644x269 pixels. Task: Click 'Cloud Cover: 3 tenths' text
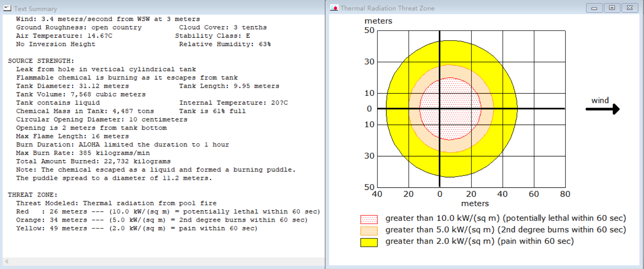point(223,28)
